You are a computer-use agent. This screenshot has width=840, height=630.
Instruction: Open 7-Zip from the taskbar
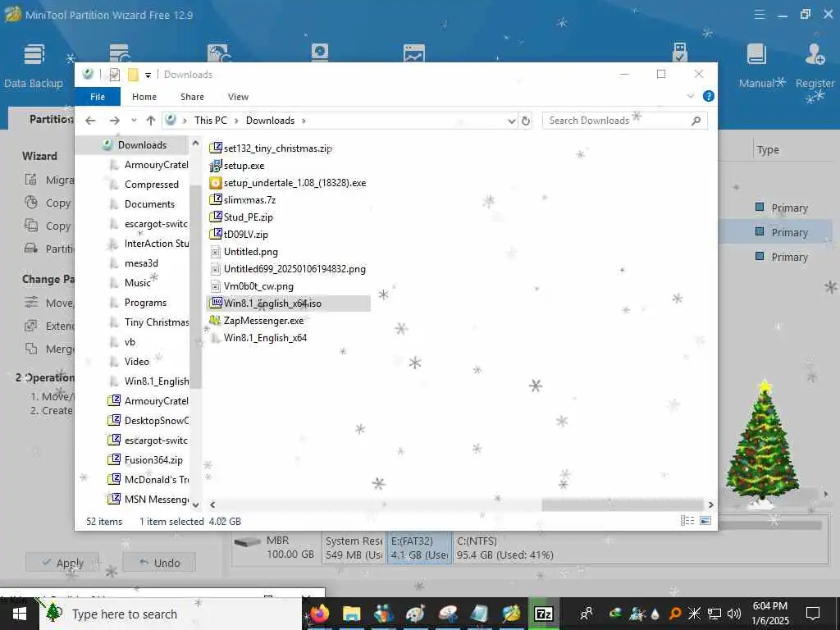tap(543, 614)
